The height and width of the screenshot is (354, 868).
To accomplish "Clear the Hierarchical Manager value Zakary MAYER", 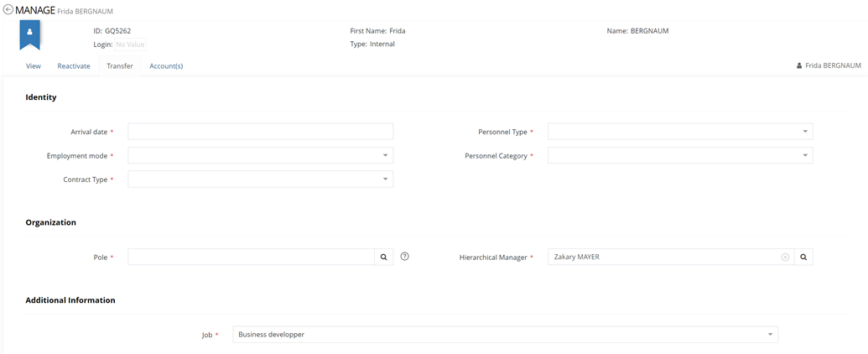I will [785, 258].
